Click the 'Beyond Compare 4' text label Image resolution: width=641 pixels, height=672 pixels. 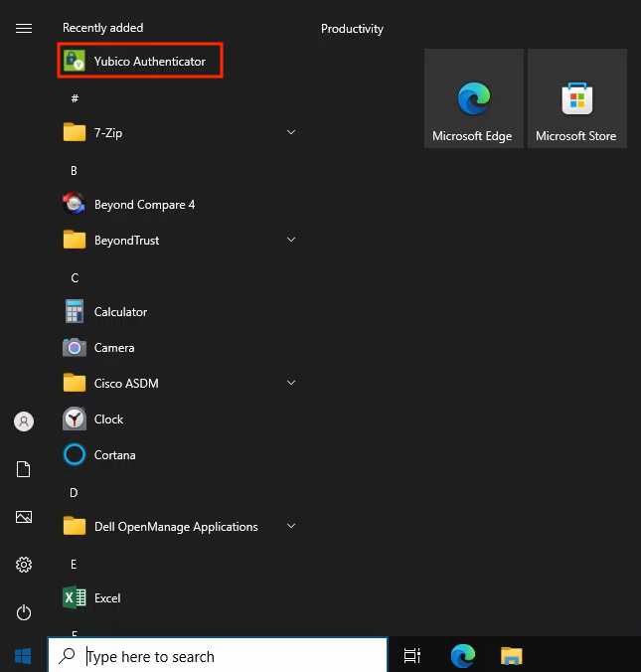(x=144, y=205)
